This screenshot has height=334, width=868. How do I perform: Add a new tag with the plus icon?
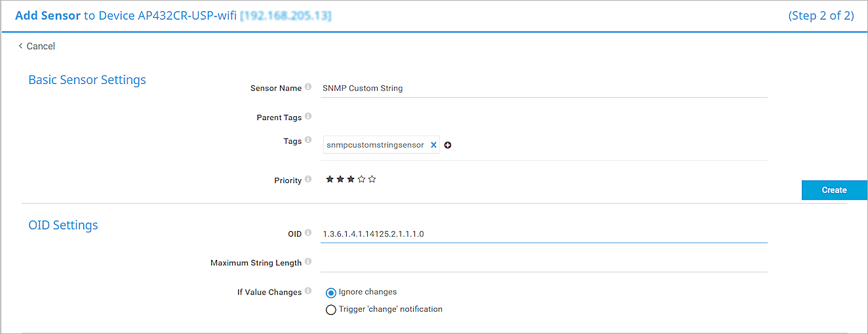coord(448,145)
